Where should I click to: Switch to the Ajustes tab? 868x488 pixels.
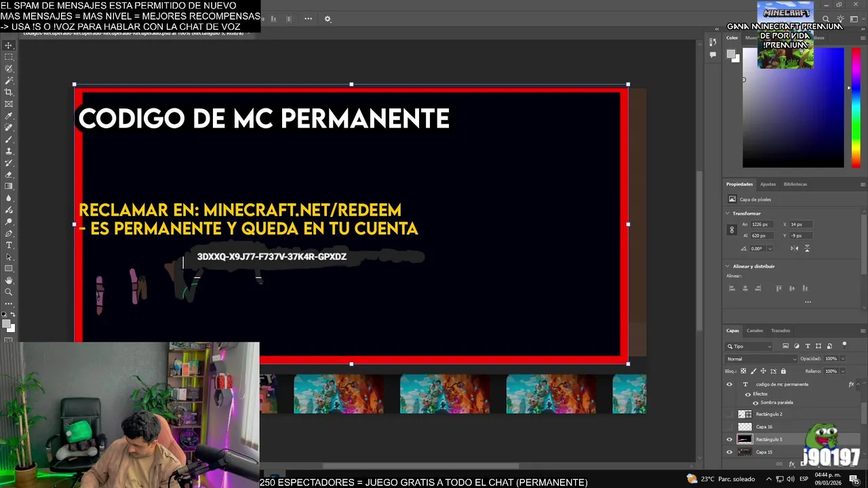point(768,184)
